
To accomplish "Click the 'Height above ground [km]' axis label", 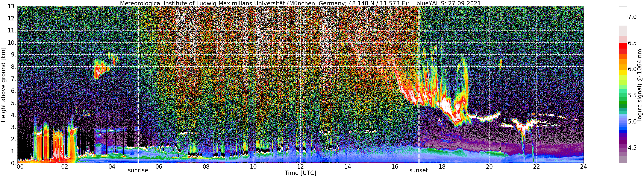I will pyautogui.click(x=3, y=85).
